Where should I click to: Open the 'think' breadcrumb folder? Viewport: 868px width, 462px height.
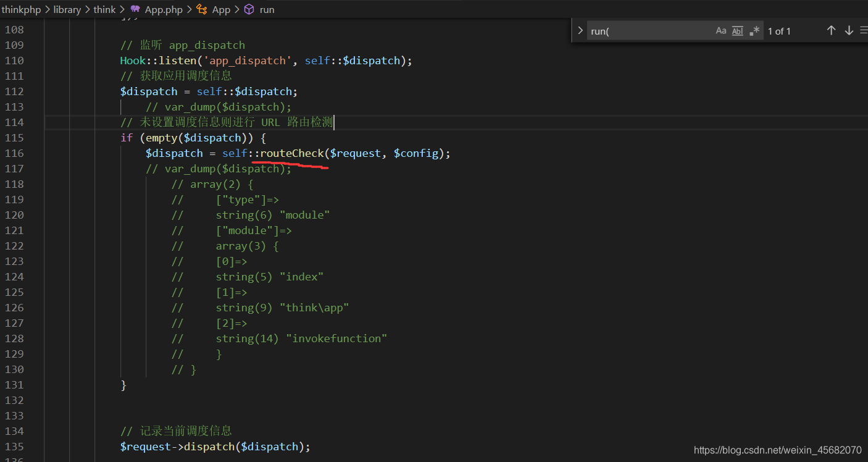104,9
